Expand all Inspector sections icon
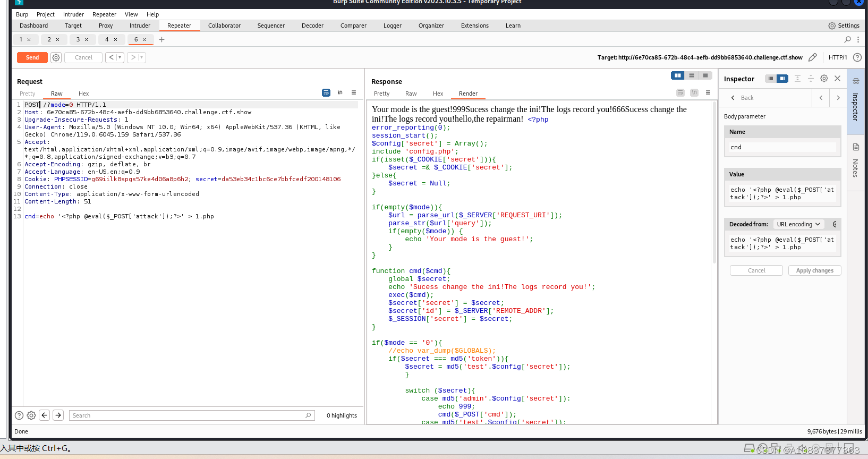 797,79
